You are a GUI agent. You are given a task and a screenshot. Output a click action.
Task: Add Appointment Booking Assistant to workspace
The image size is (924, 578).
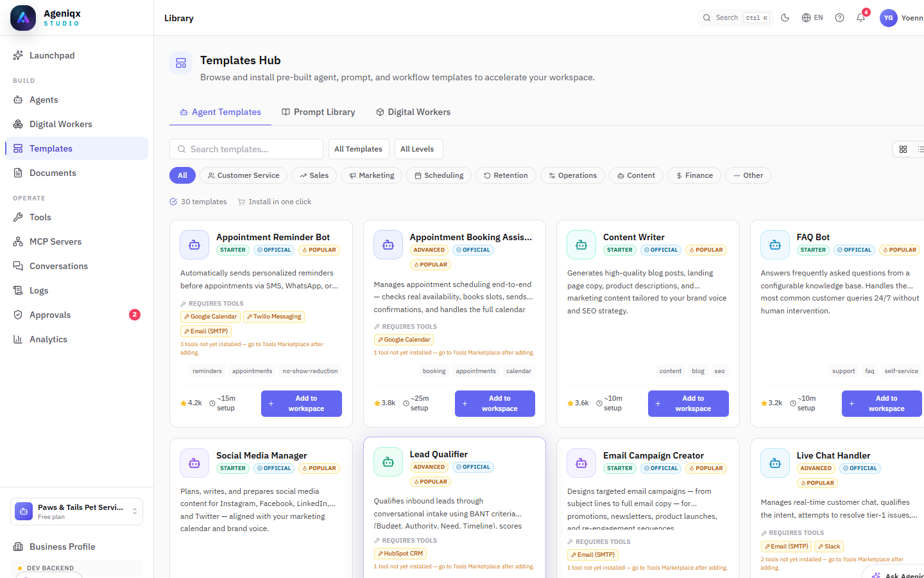[495, 403]
